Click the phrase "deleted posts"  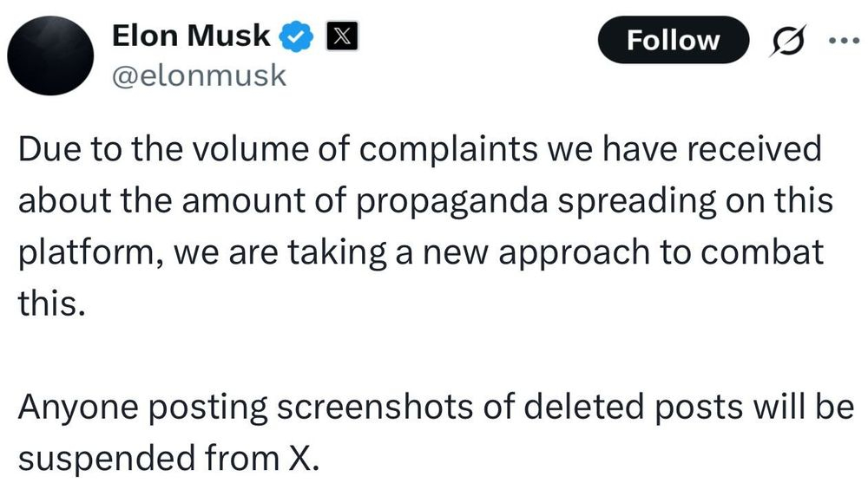coord(633,408)
